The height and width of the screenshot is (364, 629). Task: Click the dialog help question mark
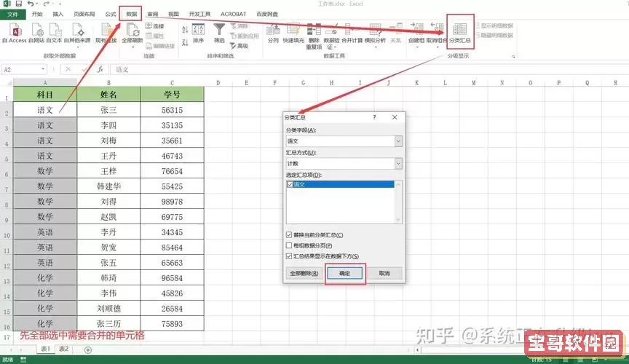click(x=374, y=117)
